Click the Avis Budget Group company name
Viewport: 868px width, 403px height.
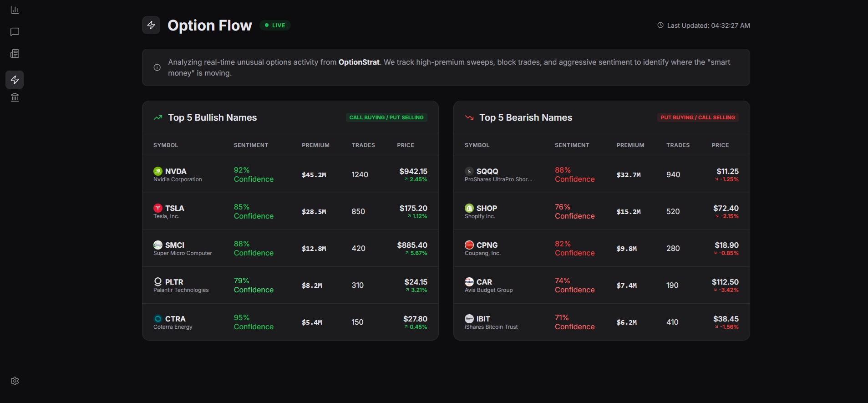pyautogui.click(x=488, y=290)
